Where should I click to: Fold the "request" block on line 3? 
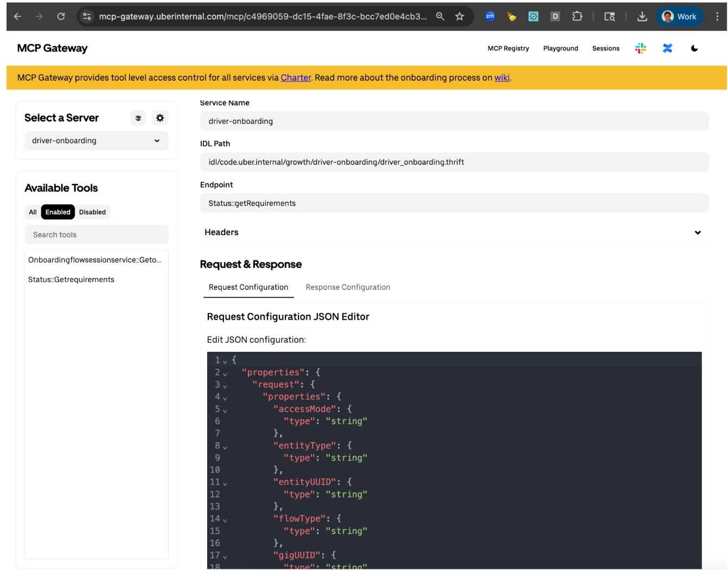(225, 385)
